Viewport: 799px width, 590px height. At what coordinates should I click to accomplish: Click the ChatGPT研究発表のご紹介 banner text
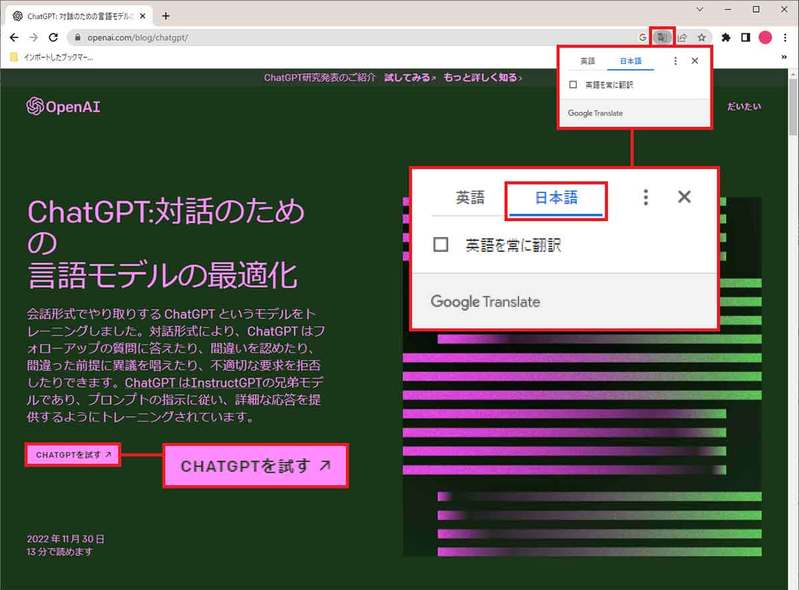(x=319, y=77)
